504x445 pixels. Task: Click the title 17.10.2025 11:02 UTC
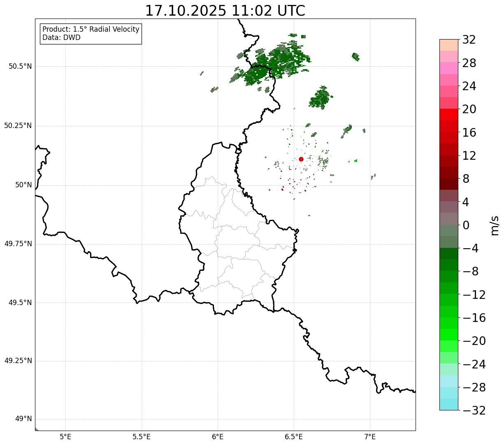225,10
